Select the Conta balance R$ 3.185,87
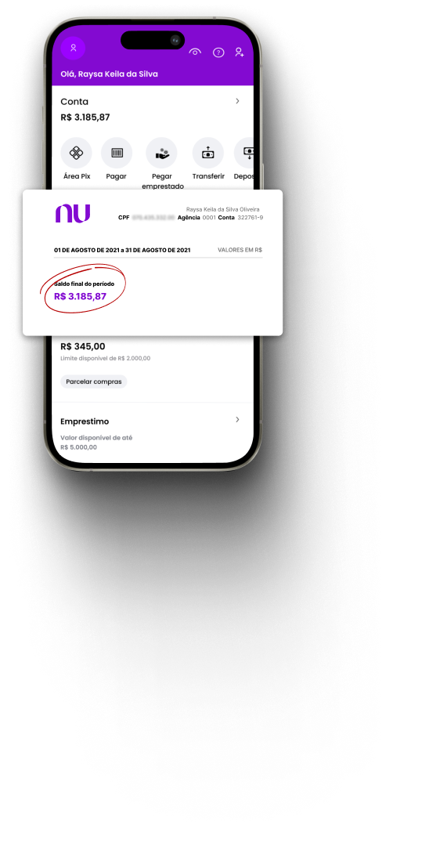429x868 pixels. (85, 118)
